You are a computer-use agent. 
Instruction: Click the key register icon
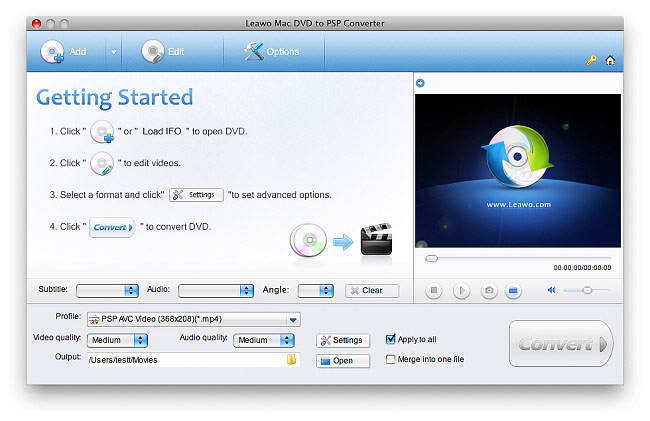click(592, 60)
